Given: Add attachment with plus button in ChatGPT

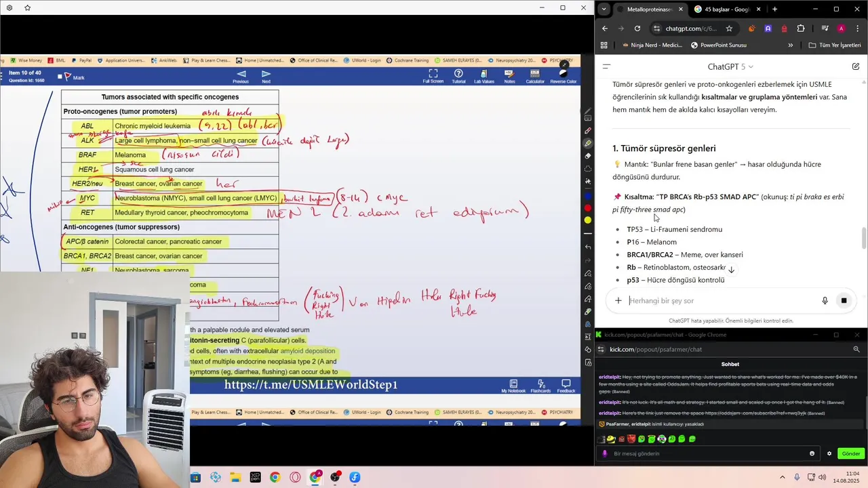Looking at the screenshot, I should [618, 300].
